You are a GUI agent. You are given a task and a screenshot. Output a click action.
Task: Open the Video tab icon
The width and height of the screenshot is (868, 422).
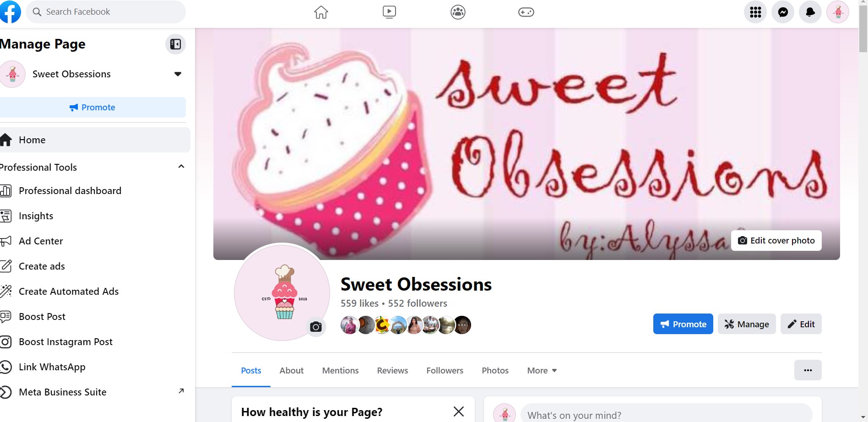coord(389,12)
